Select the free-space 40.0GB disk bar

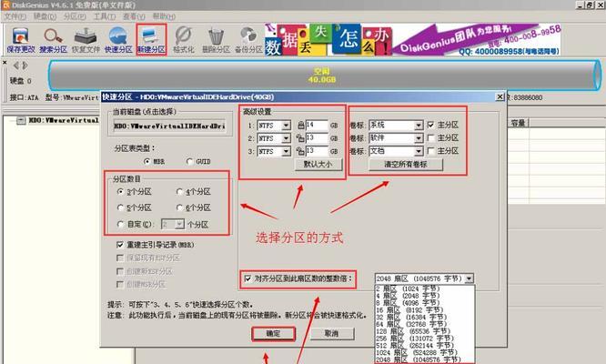324,76
